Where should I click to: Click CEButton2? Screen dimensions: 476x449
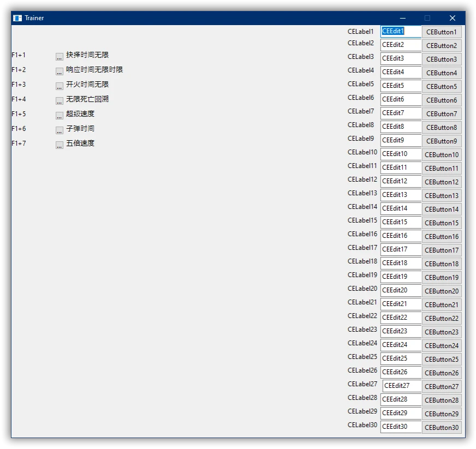[x=442, y=45]
